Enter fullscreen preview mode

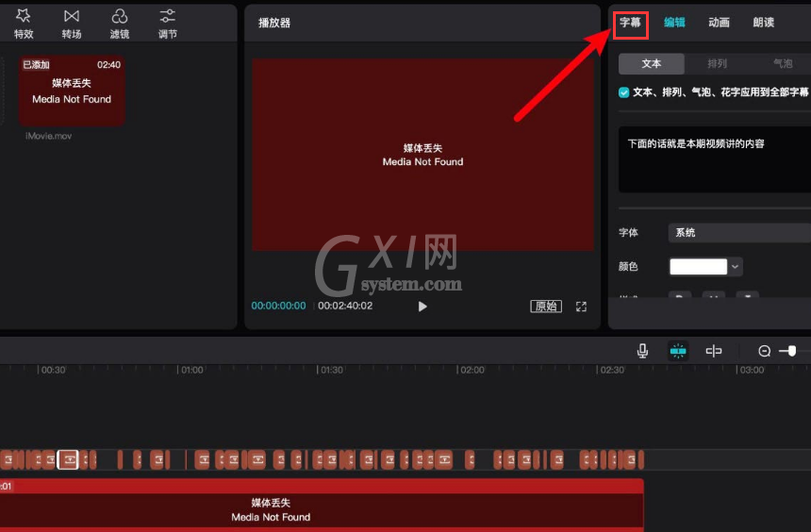pyautogui.click(x=581, y=307)
